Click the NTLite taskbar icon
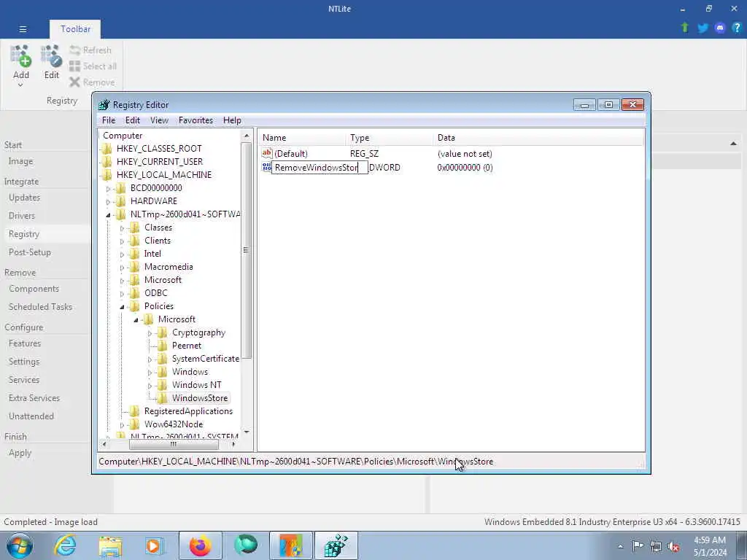The image size is (747, 560). pyautogui.click(x=291, y=545)
